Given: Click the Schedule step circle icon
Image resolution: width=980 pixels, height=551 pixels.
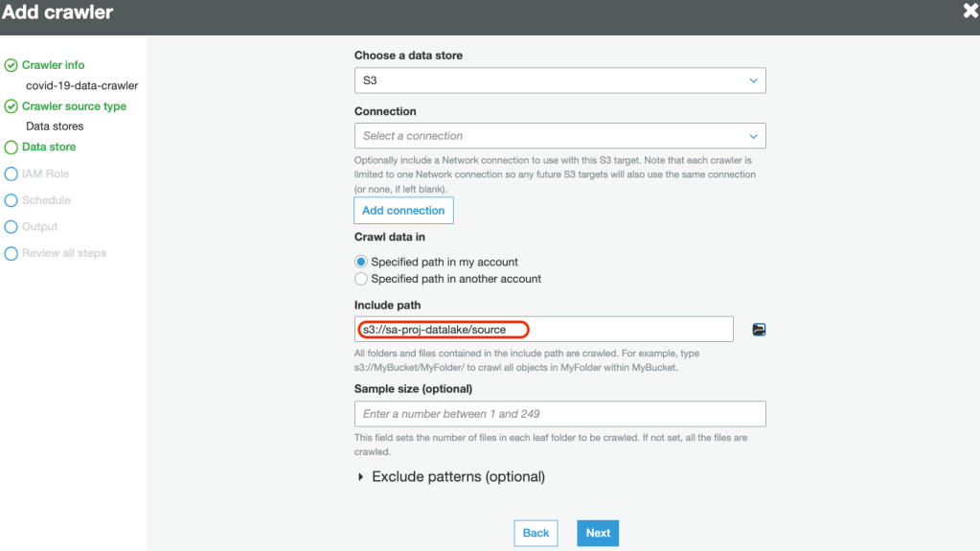Looking at the screenshot, I should [11, 200].
